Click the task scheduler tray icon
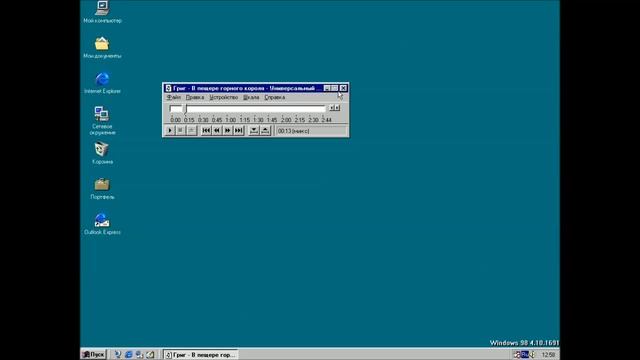 click(517, 355)
